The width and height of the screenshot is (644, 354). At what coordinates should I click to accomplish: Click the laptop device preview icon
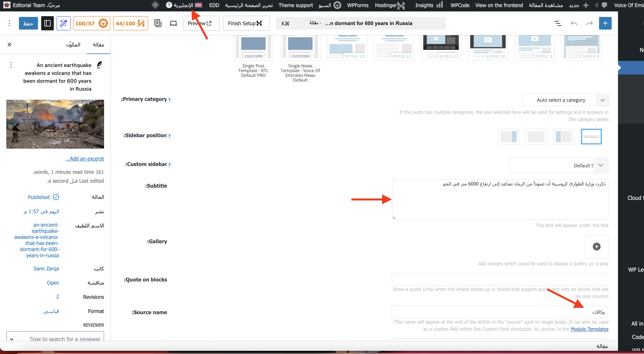(x=173, y=23)
